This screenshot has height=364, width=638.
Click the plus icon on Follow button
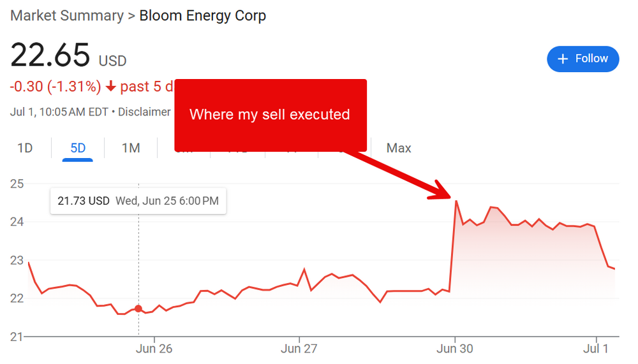click(x=563, y=59)
